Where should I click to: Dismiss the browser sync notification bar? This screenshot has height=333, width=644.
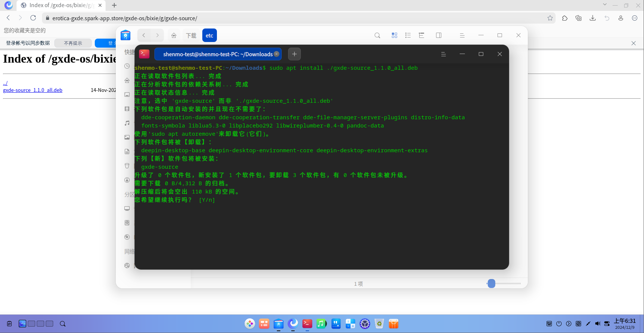pos(634,43)
